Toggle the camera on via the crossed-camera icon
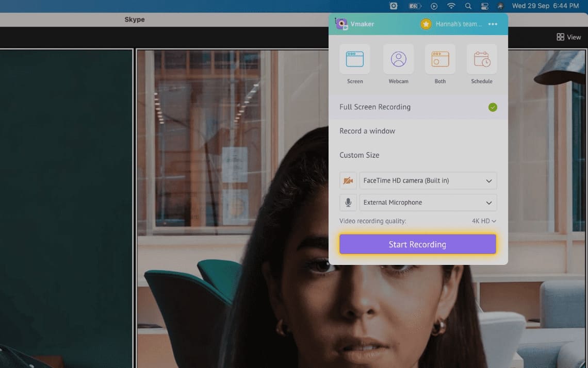Image resolution: width=588 pixels, height=368 pixels. pyautogui.click(x=348, y=180)
